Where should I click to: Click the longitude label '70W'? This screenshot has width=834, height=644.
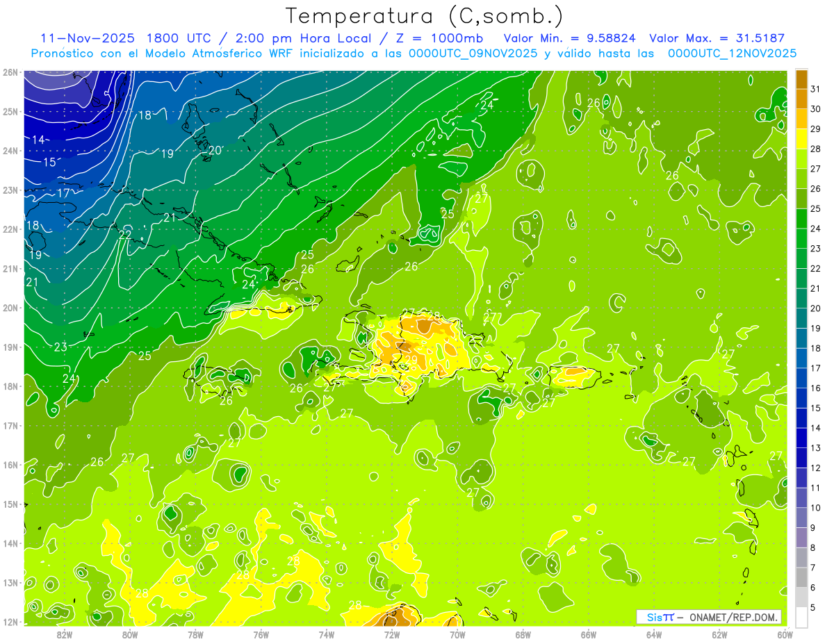tap(457, 634)
